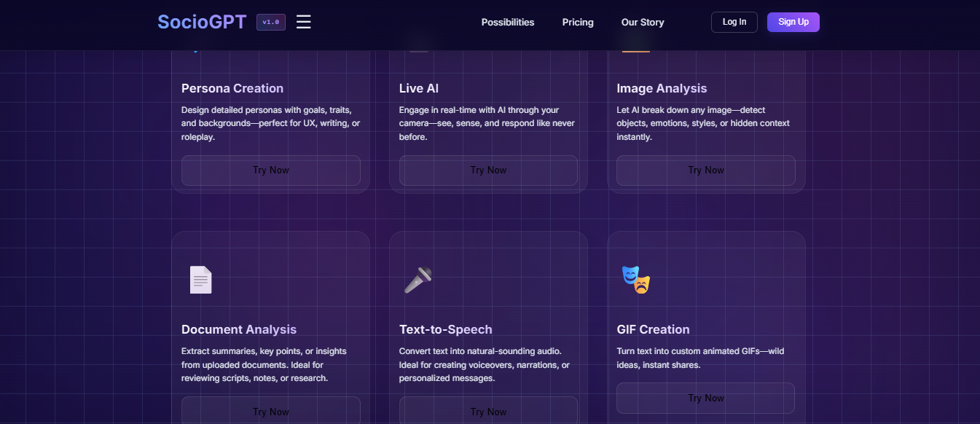980x424 pixels.
Task: Click description starting 'Let AI break down'
Action: click(703, 123)
